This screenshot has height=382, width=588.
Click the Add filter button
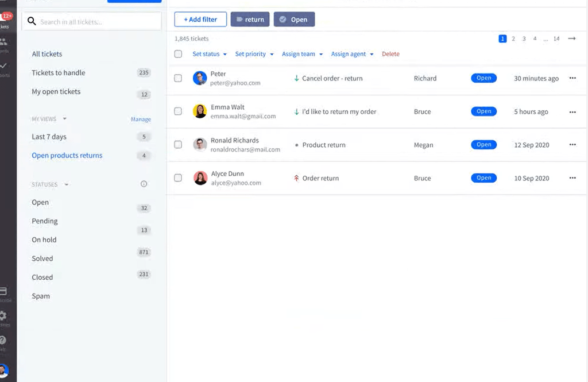click(x=200, y=19)
